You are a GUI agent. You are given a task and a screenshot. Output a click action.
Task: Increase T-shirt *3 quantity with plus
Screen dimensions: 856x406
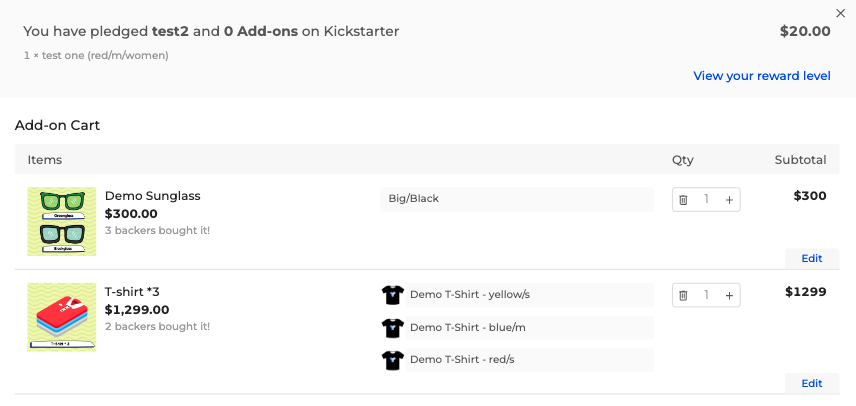[x=729, y=296]
